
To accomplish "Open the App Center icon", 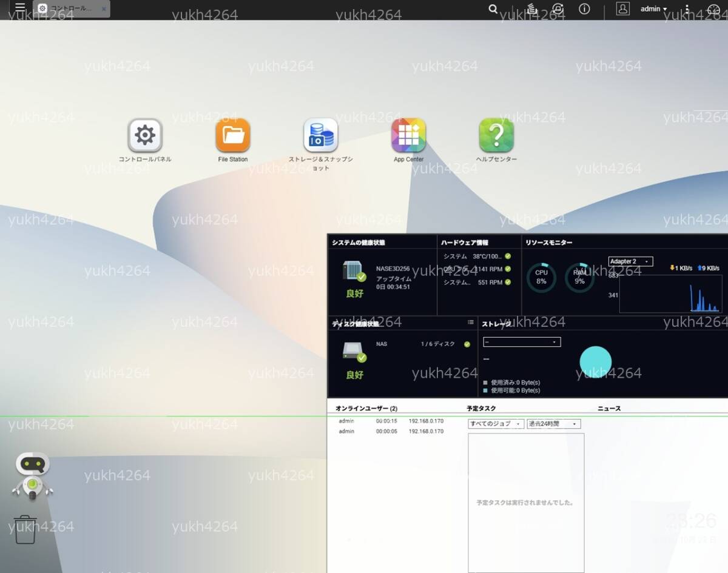I will 408,135.
